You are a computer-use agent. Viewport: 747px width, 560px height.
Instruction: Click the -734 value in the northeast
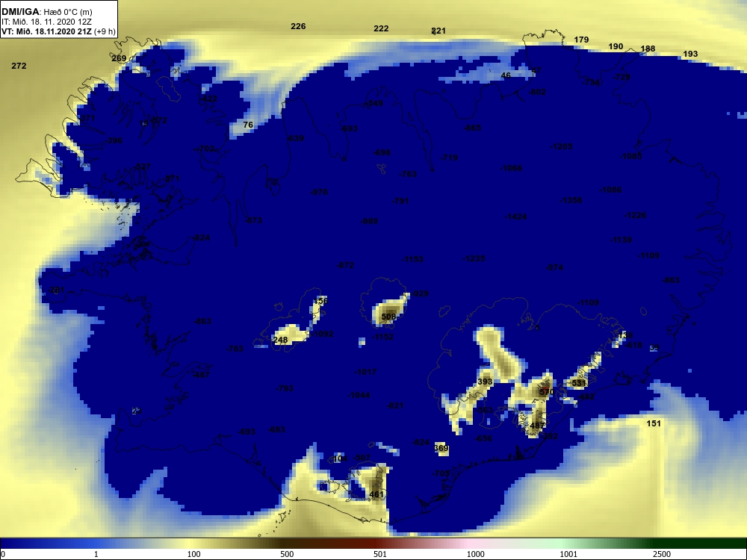[591, 82]
